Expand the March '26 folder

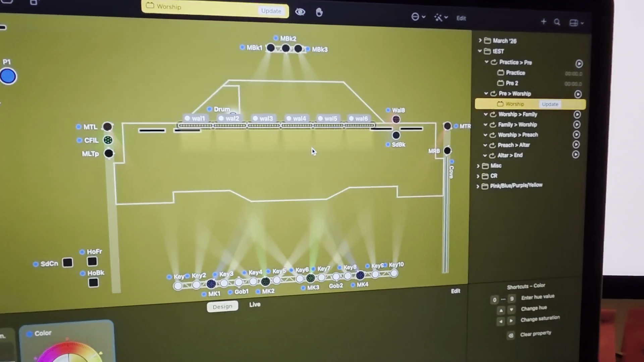pyautogui.click(x=480, y=41)
